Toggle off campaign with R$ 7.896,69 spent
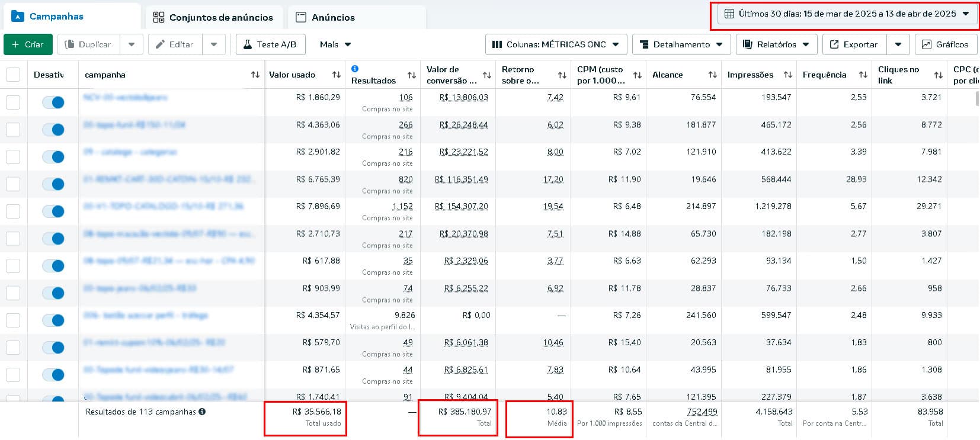This screenshot has height=440, width=980. 53,211
